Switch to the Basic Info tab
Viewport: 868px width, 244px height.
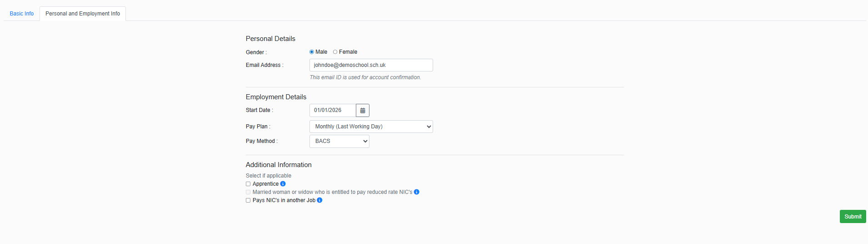pyautogui.click(x=22, y=14)
